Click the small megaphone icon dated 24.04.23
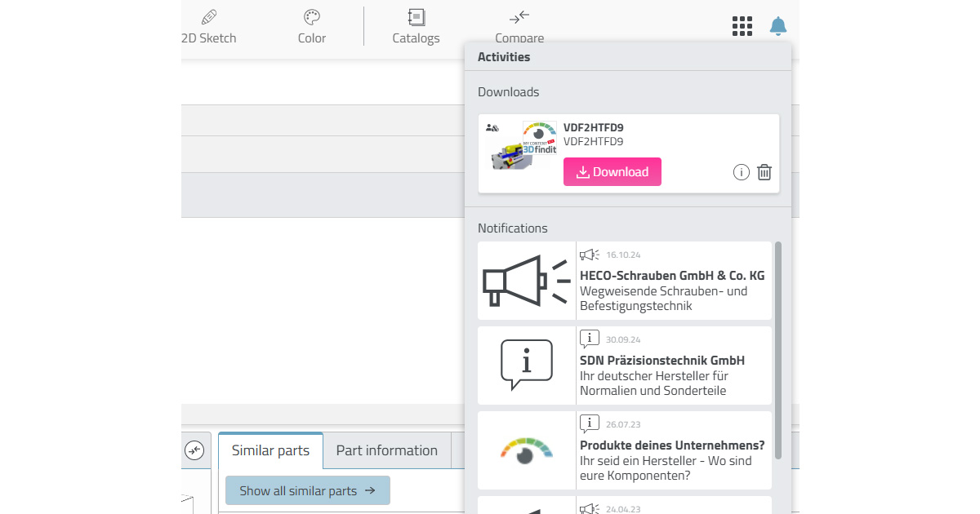This screenshot has width=980, height=514. point(590,508)
